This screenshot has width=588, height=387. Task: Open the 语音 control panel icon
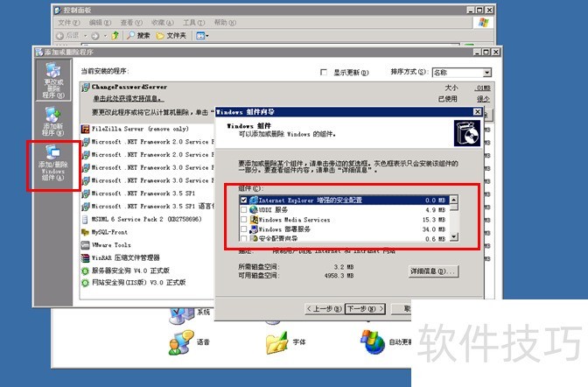click(x=181, y=342)
